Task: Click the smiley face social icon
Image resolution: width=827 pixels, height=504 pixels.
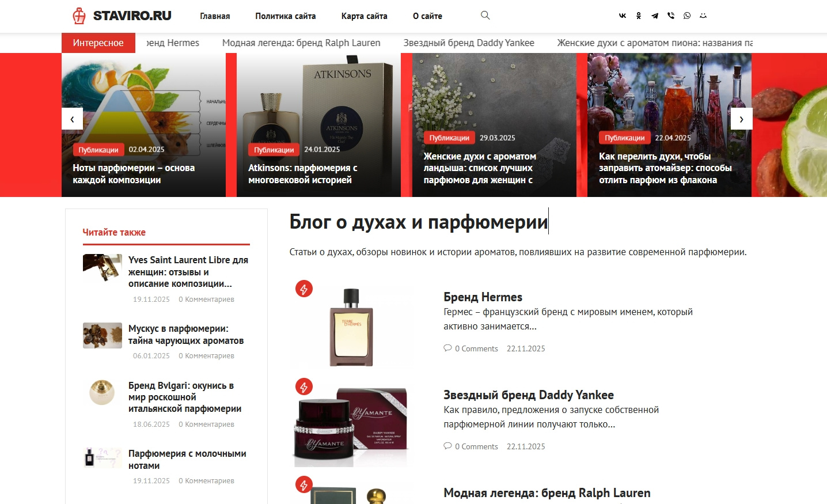Action: (x=703, y=16)
